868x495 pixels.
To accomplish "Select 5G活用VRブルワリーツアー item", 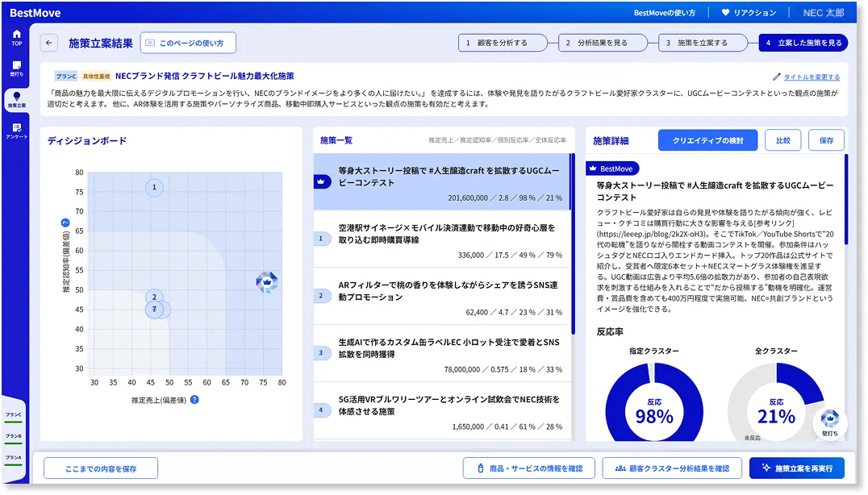I will pyautogui.click(x=442, y=410).
